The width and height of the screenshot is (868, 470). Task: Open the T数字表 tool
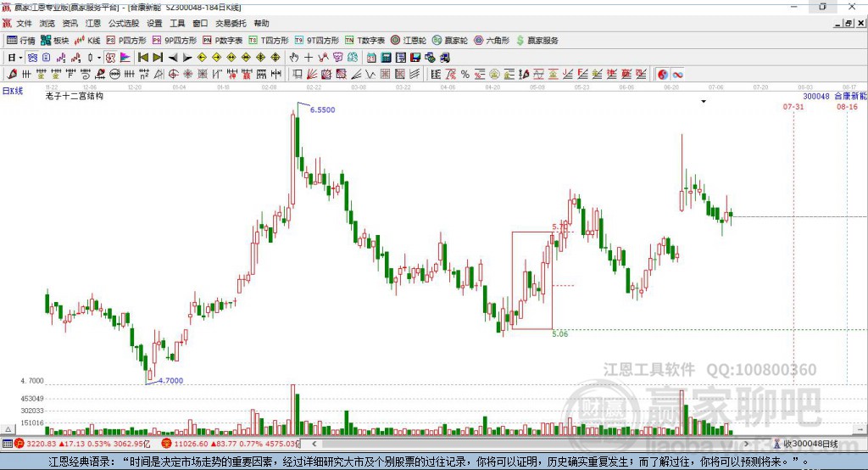[x=364, y=41]
